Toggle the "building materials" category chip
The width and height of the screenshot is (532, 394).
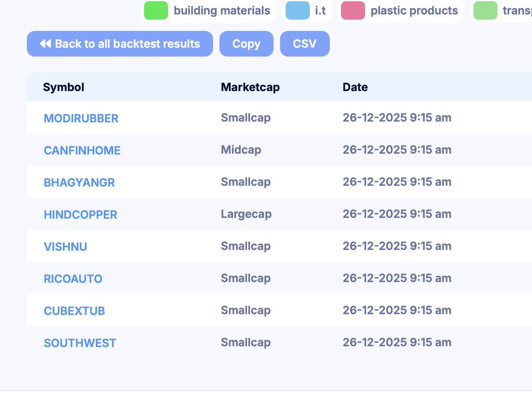pos(208,10)
